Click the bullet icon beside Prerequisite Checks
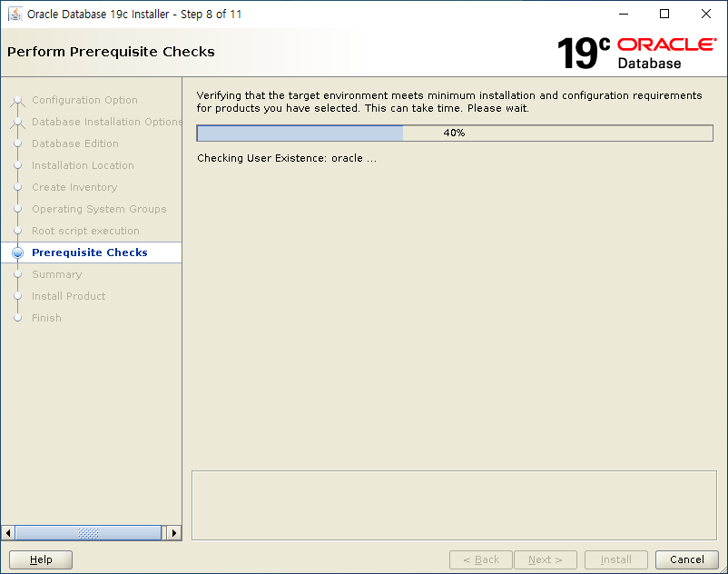This screenshot has width=728, height=574. click(17, 252)
